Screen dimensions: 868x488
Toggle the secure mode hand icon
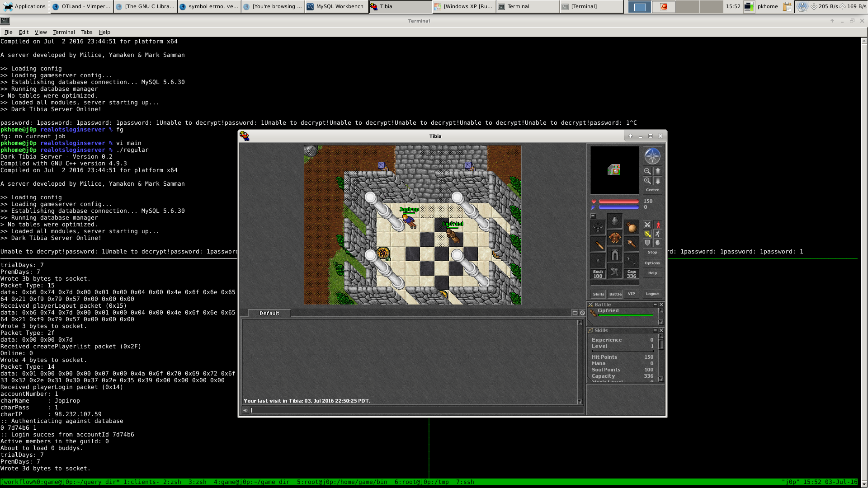pos(658,243)
